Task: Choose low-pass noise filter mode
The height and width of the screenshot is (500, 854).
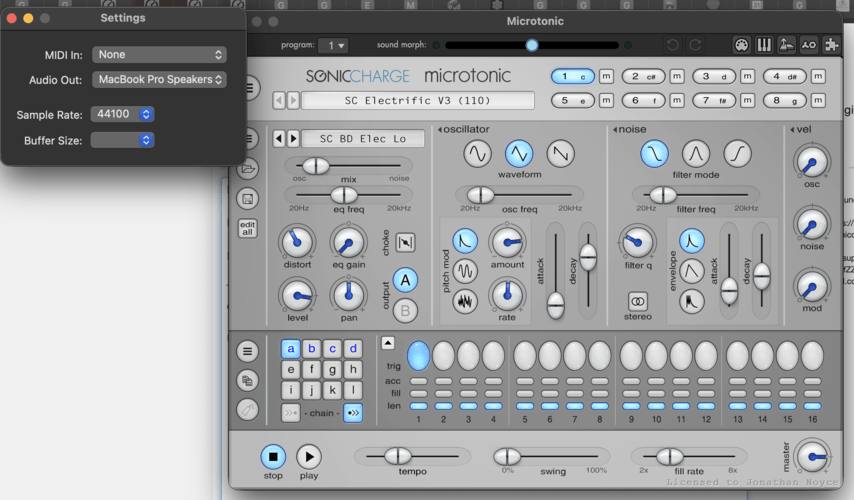Action: [x=654, y=154]
